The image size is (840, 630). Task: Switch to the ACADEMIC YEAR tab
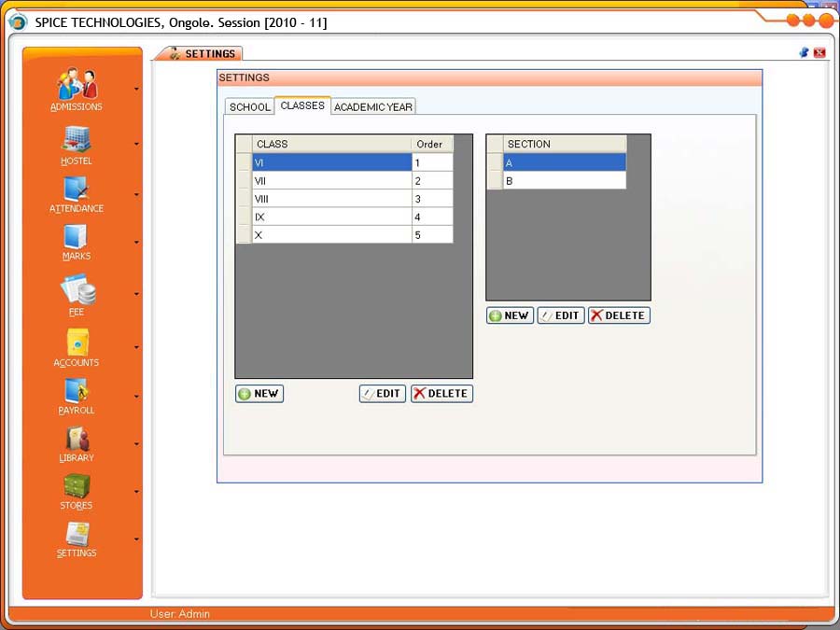point(373,107)
